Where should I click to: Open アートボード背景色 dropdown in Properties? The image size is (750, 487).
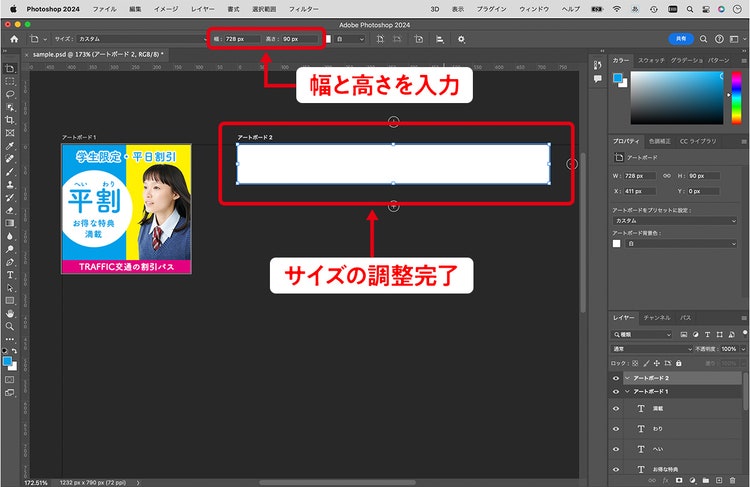[681, 244]
